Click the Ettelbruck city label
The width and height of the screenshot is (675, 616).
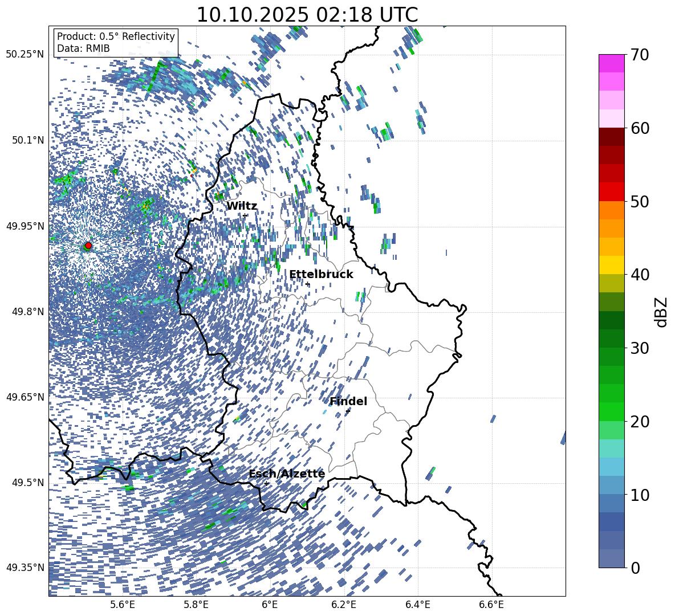pyautogui.click(x=321, y=275)
